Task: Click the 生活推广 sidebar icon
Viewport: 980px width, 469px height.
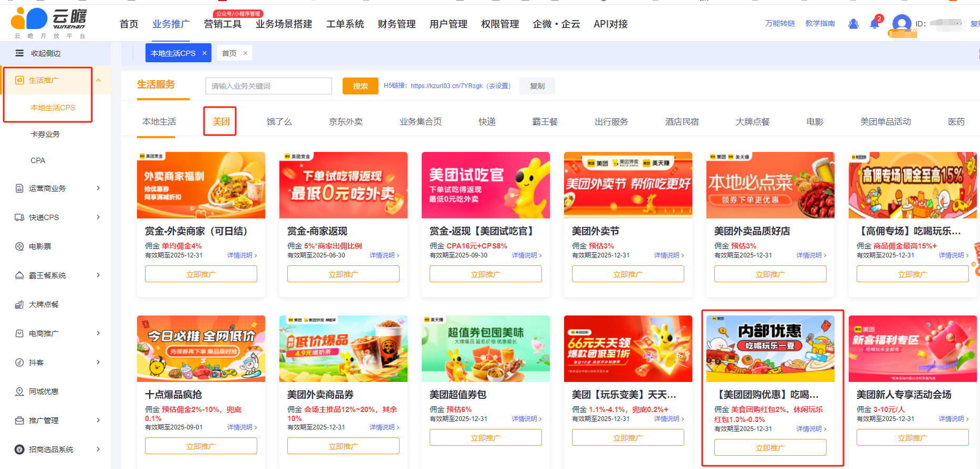Action: (20, 80)
